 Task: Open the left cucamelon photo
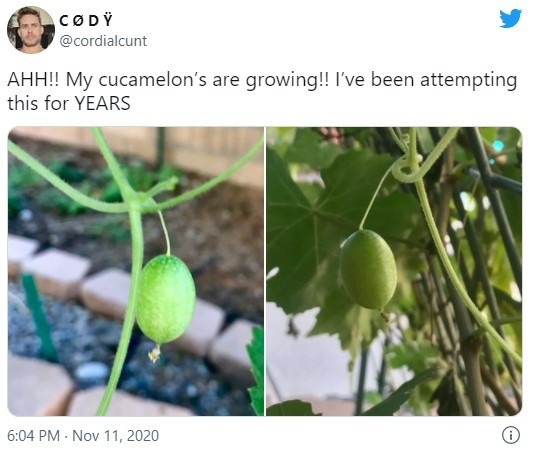[x=136, y=271]
